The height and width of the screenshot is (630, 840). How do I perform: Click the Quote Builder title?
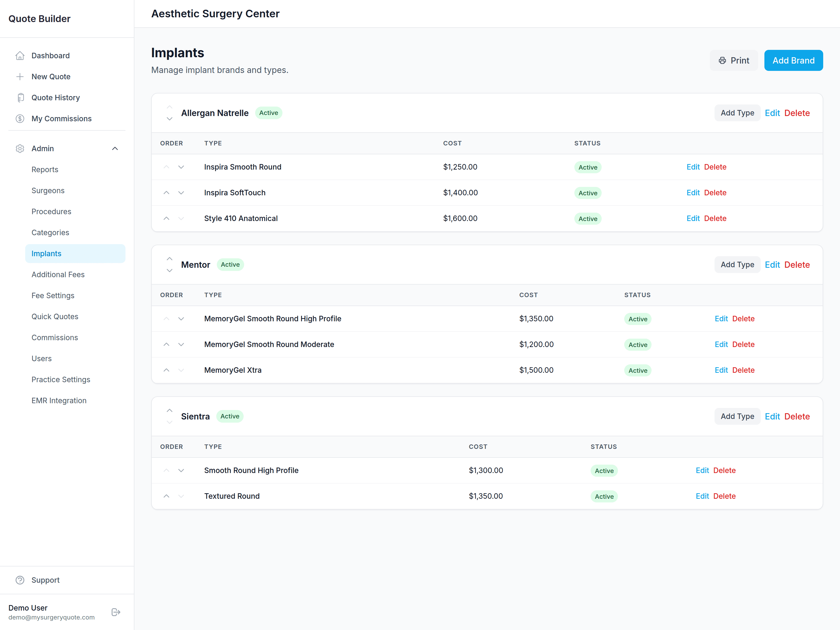tap(39, 19)
